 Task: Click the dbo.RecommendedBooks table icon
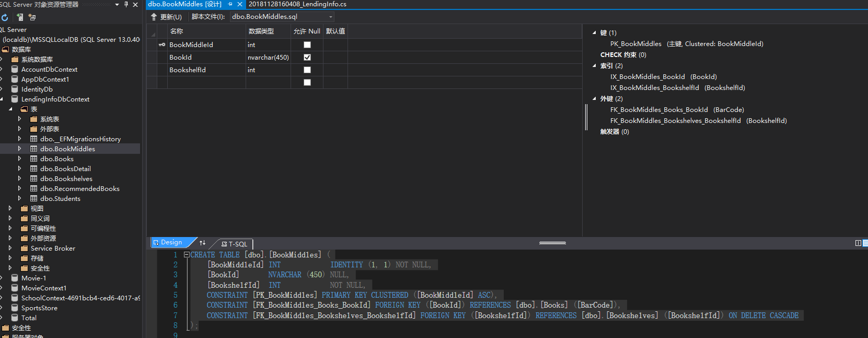[x=34, y=188]
